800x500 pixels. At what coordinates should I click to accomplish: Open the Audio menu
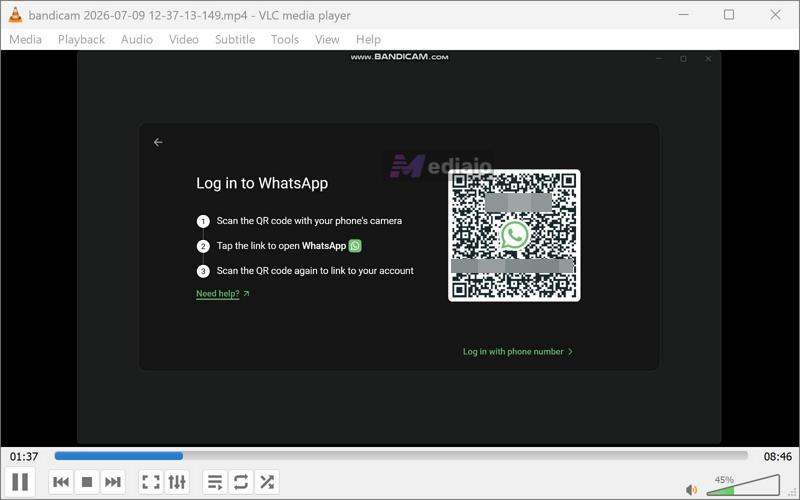click(x=137, y=39)
